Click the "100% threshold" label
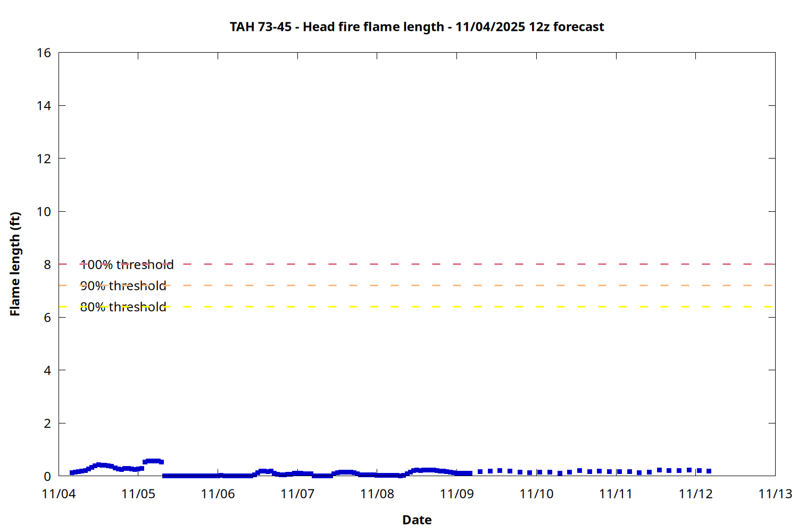 click(x=127, y=264)
